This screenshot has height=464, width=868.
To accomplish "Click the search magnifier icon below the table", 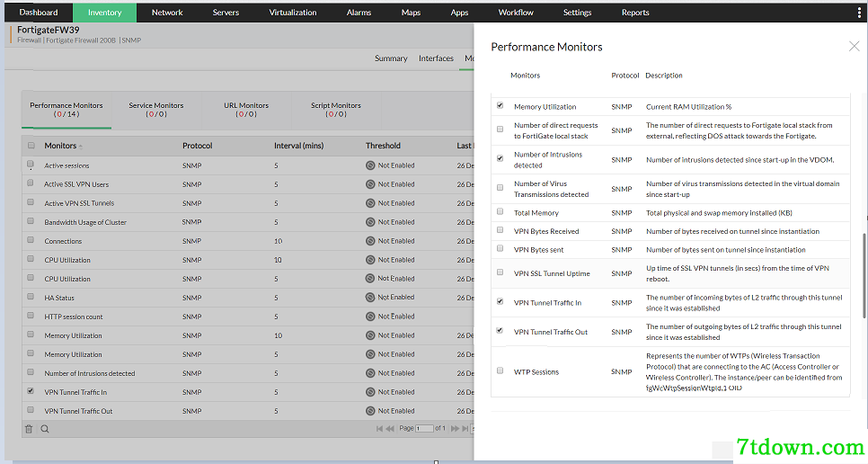I will click(45, 429).
